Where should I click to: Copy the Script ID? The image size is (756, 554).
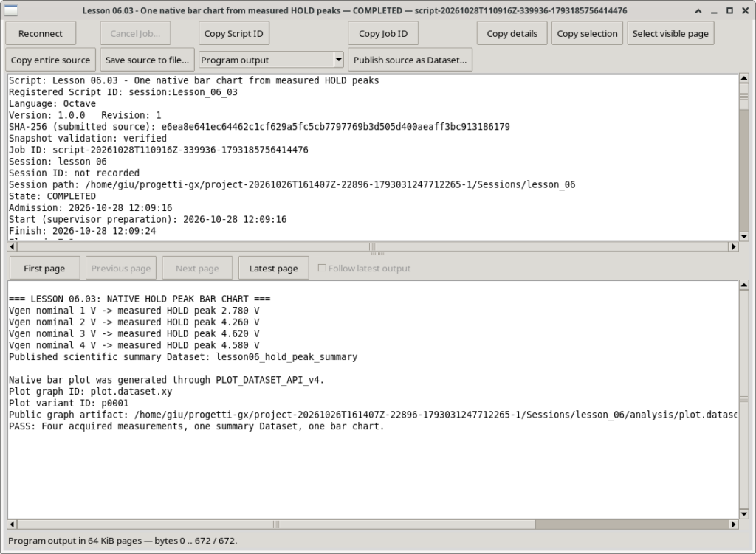pos(234,34)
